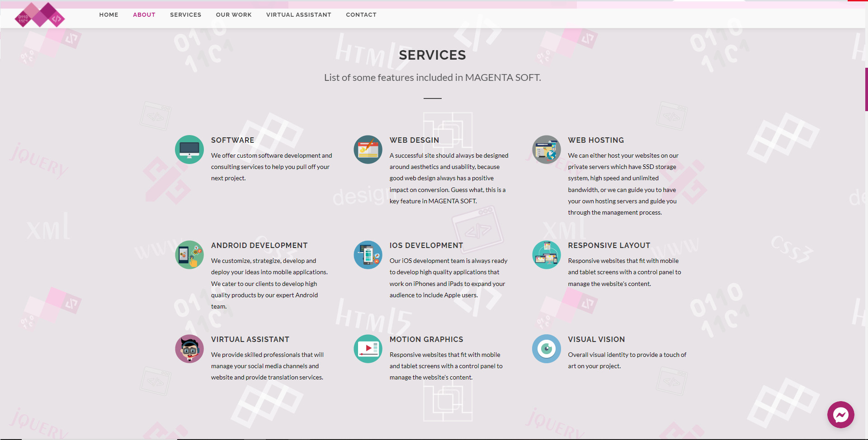Image resolution: width=868 pixels, height=440 pixels.
Task: Click the VISUAL VISION heading
Action: coord(597,340)
